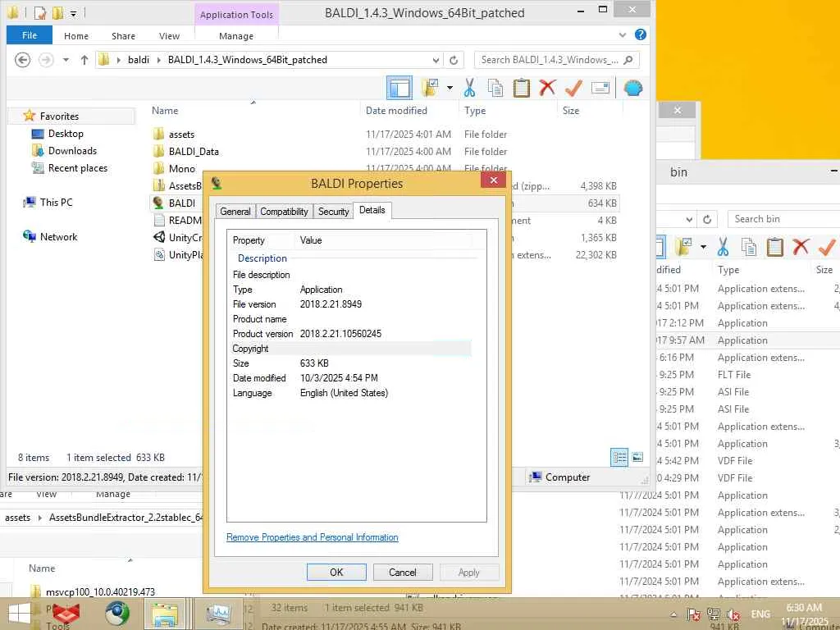
Task: Switch to details view icon in status bar
Action: [x=619, y=457]
